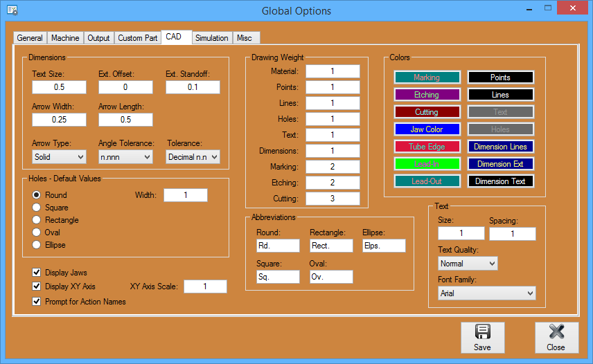
Task: Click the hole Width field
Action: point(186,195)
